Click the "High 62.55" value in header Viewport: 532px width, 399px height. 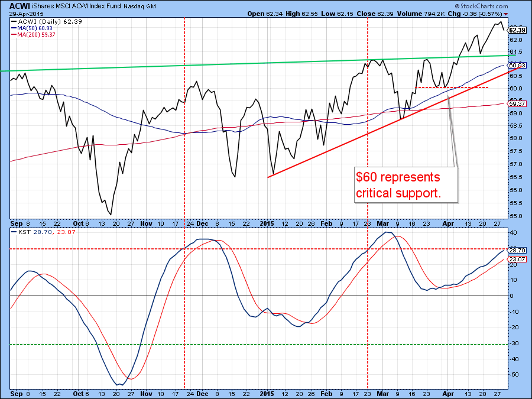(301, 14)
